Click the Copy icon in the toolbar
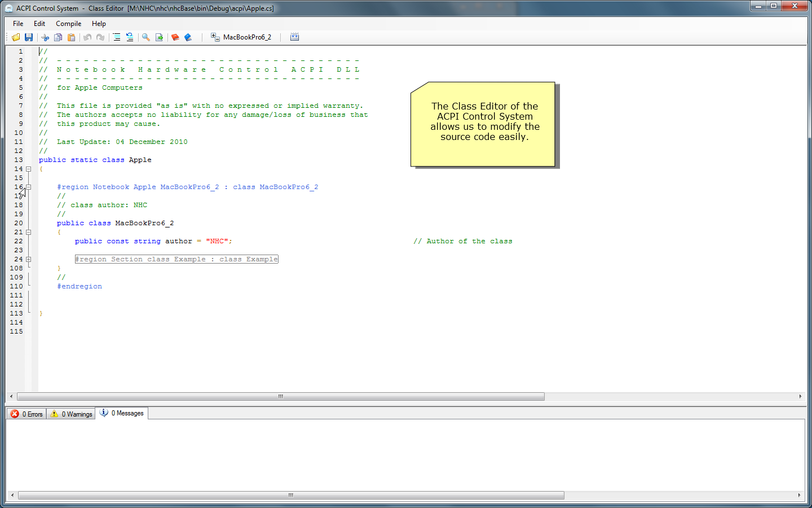Image resolution: width=812 pixels, height=508 pixels. click(x=58, y=37)
